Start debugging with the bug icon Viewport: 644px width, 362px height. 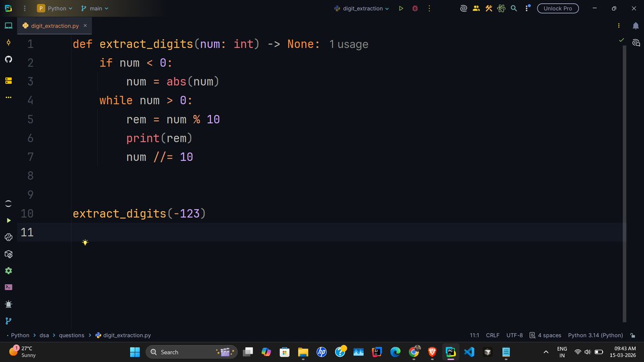[415, 9]
